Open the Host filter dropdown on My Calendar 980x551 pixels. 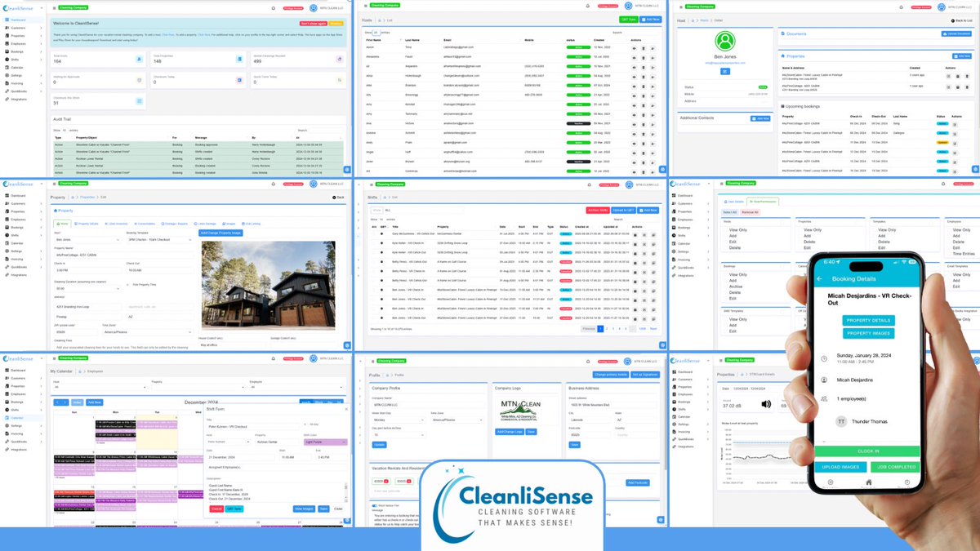pyautogui.click(x=100, y=387)
